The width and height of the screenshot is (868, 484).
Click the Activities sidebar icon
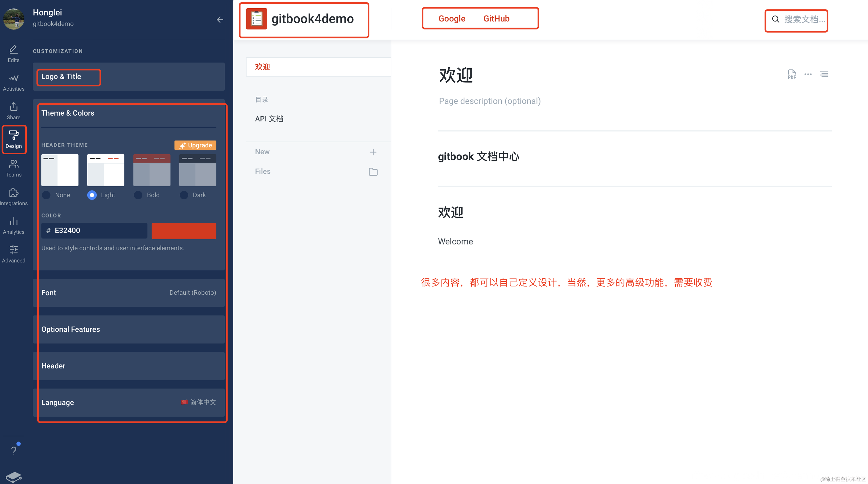pyautogui.click(x=13, y=82)
